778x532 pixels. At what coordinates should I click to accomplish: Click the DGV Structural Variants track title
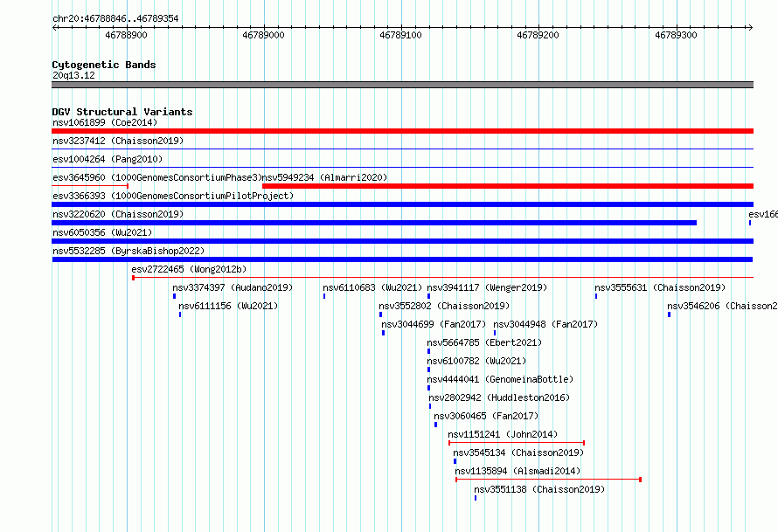tap(122, 112)
